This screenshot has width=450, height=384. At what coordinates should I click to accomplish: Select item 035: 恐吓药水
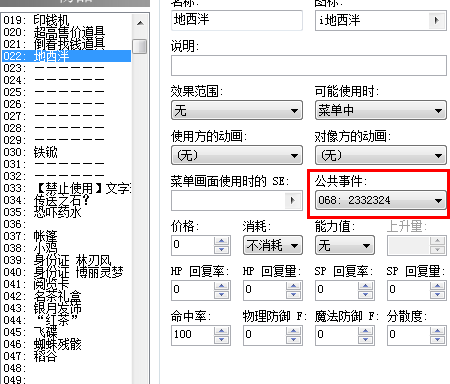67,212
